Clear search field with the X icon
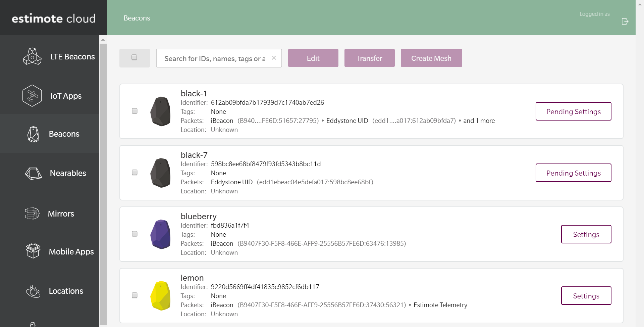The height and width of the screenshot is (327, 644). click(x=274, y=58)
